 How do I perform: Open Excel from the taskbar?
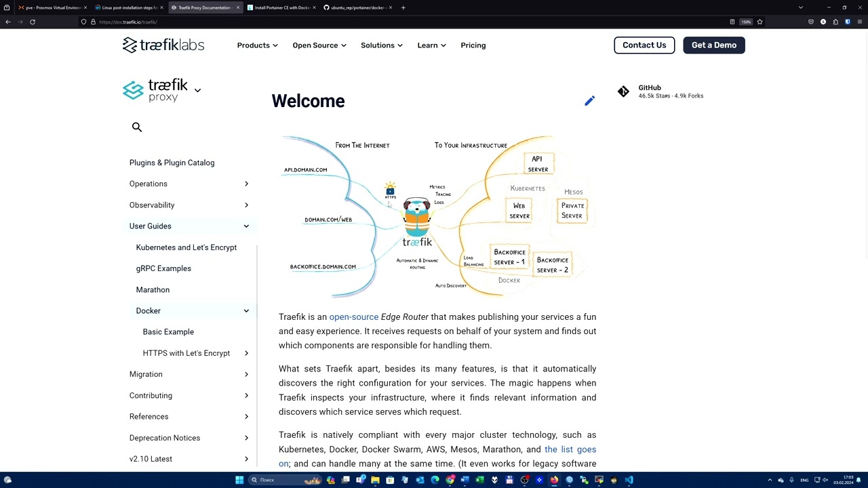coord(479,480)
